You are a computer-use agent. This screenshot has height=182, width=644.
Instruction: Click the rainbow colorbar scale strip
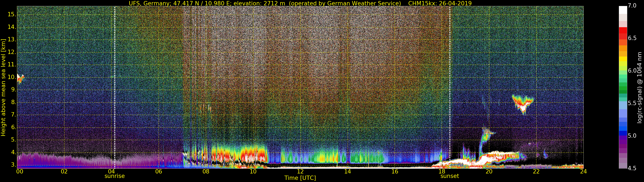(x=623, y=87)
